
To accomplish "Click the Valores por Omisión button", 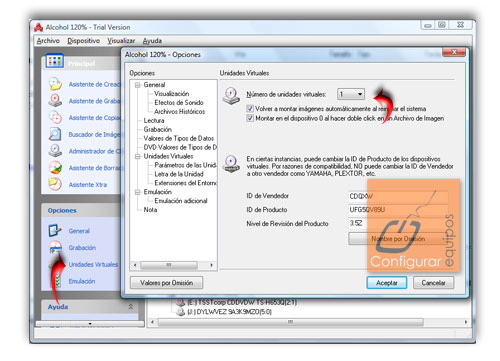I will click(166, 283).
